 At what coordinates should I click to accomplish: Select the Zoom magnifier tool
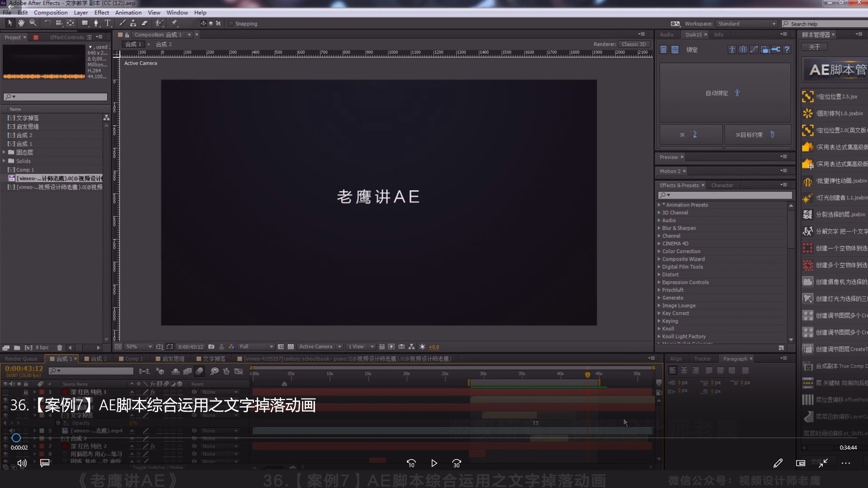pyautogui.click(x=33, y=23)
